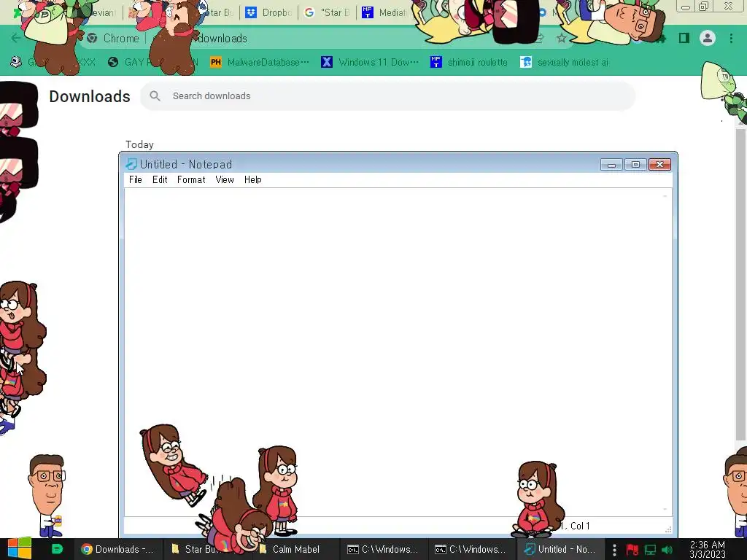Minimize the Chrome window
This screenshot has height=560, width=747.
pos(686,7)
